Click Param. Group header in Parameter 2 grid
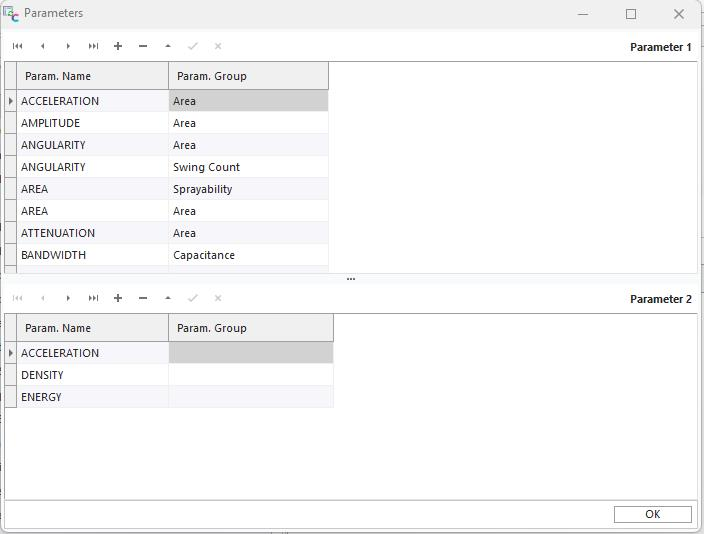This screenshot has height=534, width=704. (250, 328)
